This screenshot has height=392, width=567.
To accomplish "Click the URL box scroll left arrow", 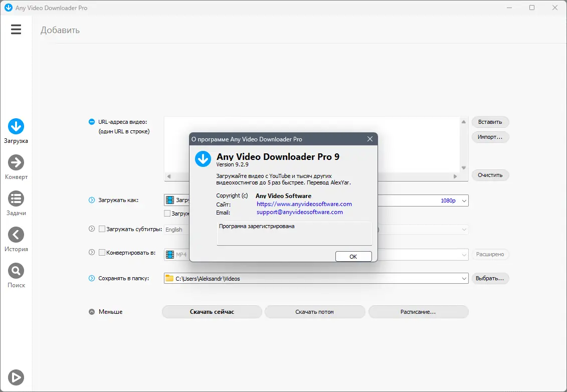I will (169, 176).
